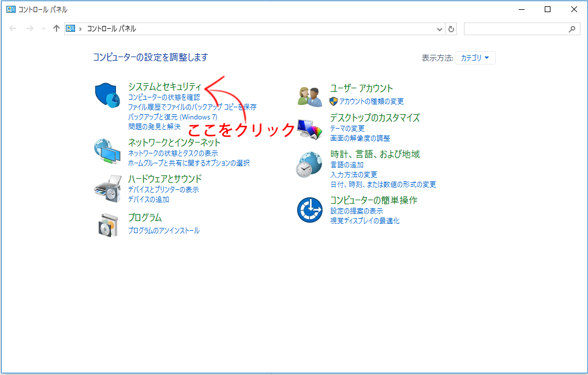Open the 表示方法 カテゴリ dropdown
Screen dimensions: 588x375
474,58
